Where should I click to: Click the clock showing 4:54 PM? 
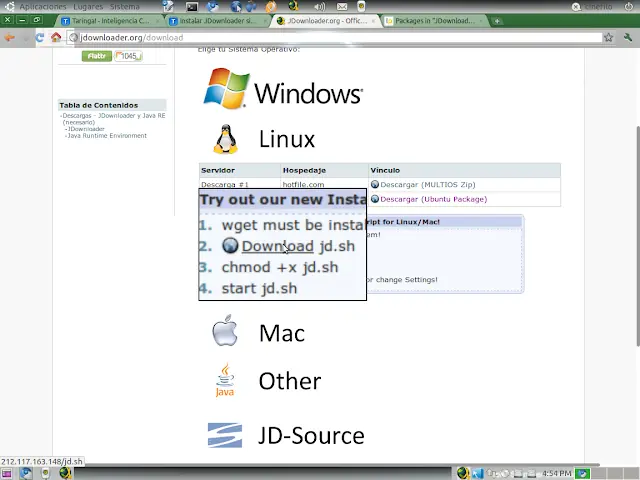tap(557, 473)
